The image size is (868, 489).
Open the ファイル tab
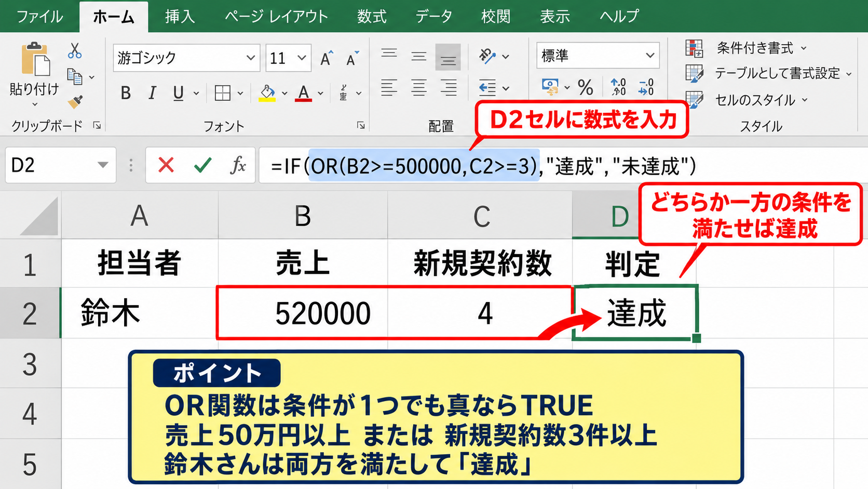point(40,16)
